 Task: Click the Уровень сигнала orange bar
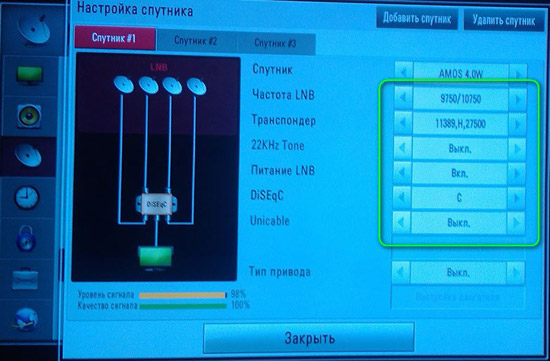coord(183,295)
